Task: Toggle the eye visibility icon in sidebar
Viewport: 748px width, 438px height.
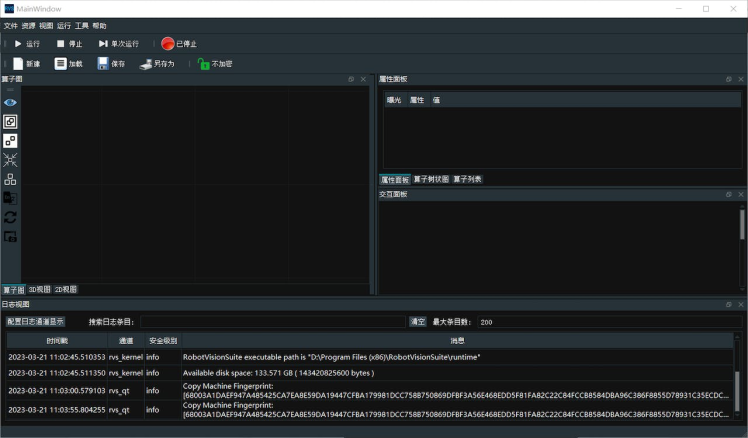Action: 10,102
